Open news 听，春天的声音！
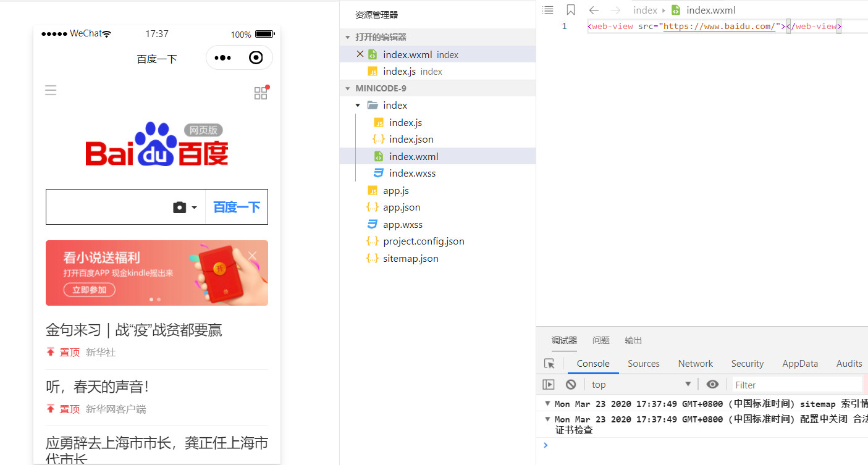 (x=98, y=387)
